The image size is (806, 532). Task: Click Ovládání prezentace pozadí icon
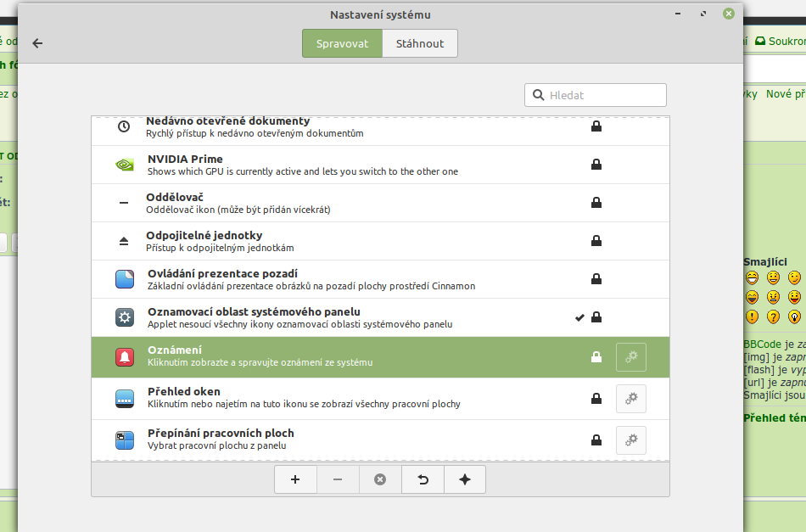click(125, 279)
